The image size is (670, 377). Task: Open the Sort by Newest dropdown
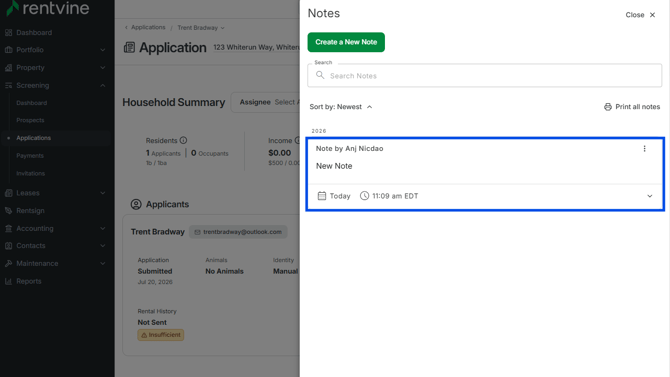[341, 107]
